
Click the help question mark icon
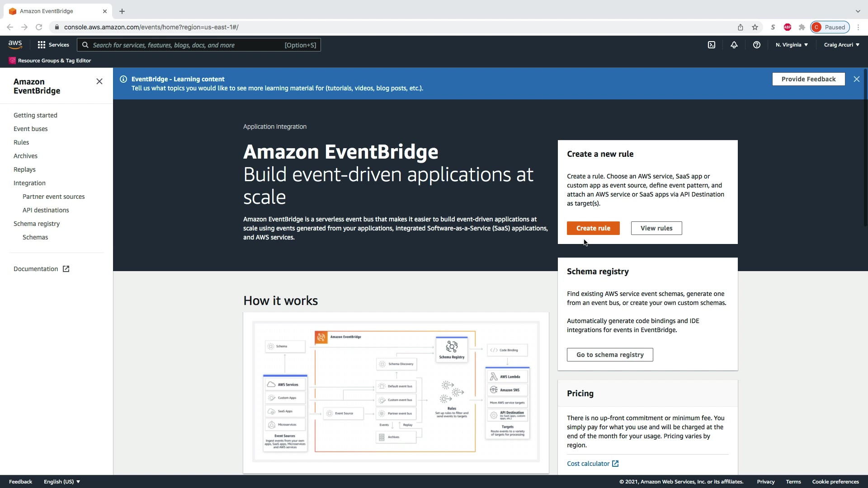tap(757, 45)
